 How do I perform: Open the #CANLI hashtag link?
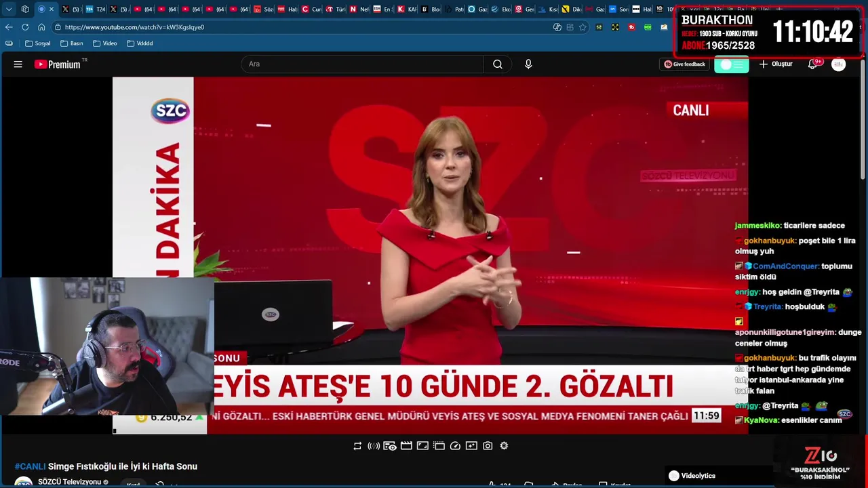pos(30,466)
